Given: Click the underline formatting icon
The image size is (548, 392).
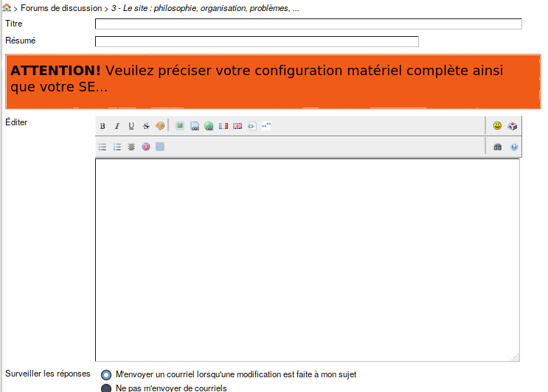Looking at the screenshot, I should tap(131, 126).
